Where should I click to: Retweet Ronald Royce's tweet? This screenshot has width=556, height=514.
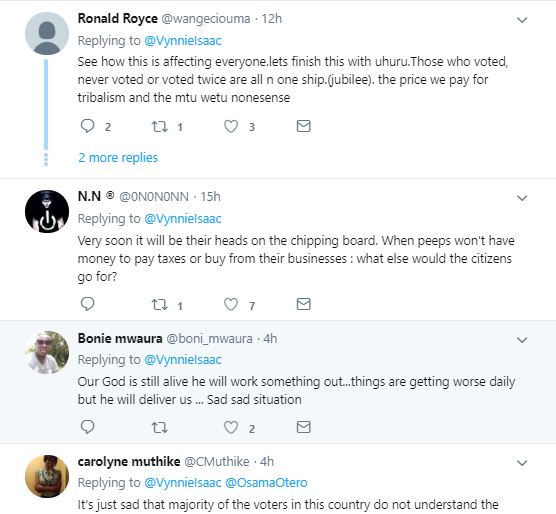(x=160, y=126)
